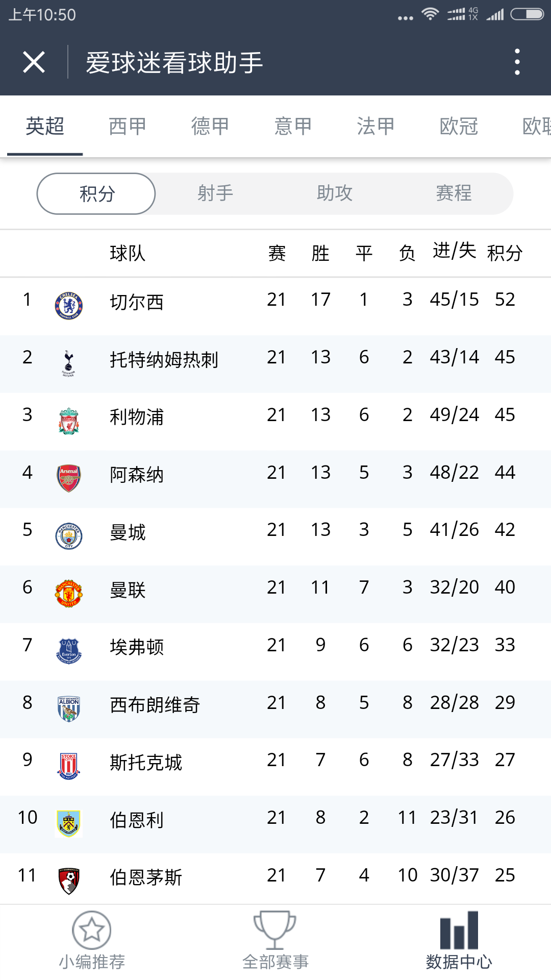Tap the Tottenham Hotspur crest icon

click(x=68, y=363)
